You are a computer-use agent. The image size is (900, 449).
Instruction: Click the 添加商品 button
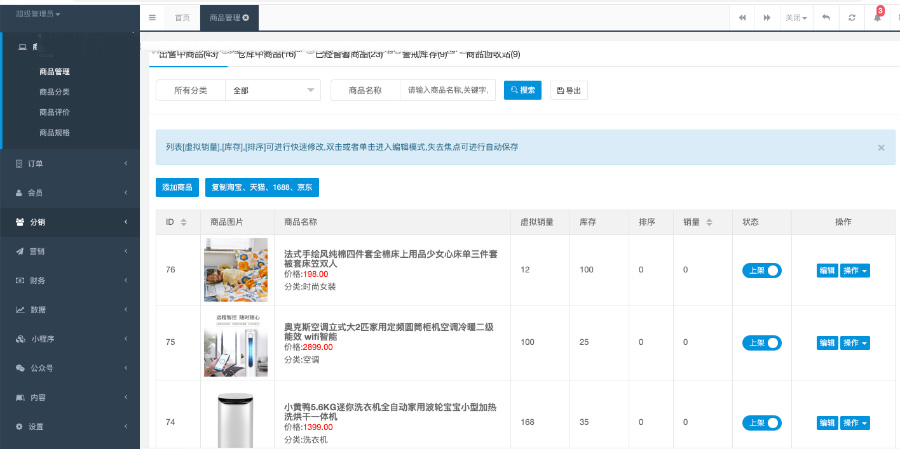pos(177,187)
